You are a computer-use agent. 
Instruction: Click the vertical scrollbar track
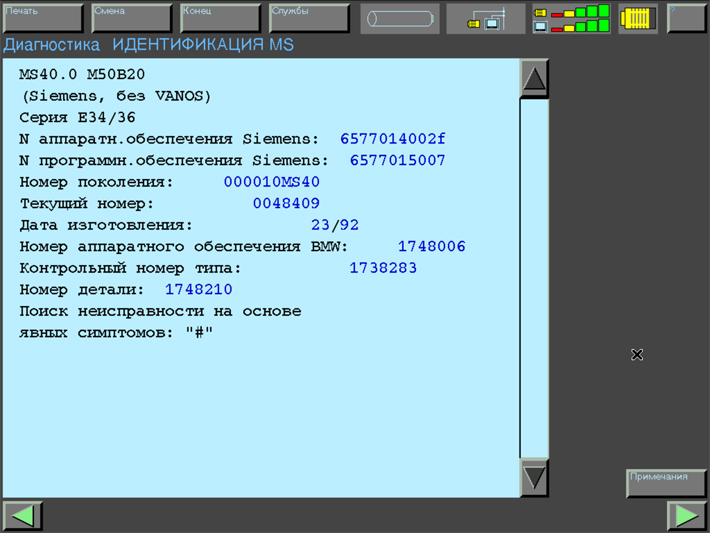tap(534, 278)
